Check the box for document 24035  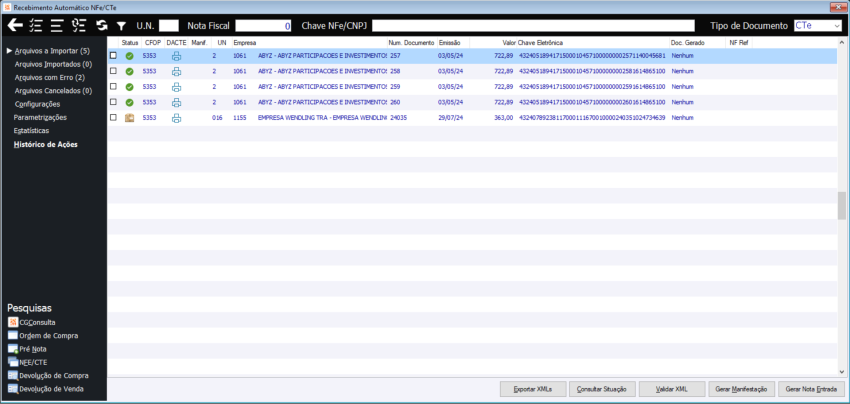tap(113, 117)
